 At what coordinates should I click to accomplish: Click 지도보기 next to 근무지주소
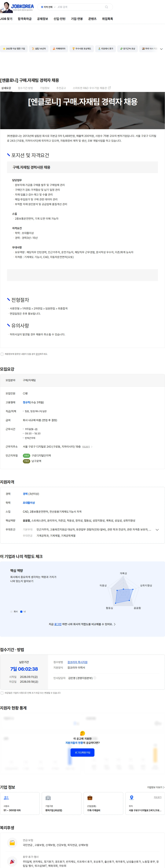click(86, 447)
